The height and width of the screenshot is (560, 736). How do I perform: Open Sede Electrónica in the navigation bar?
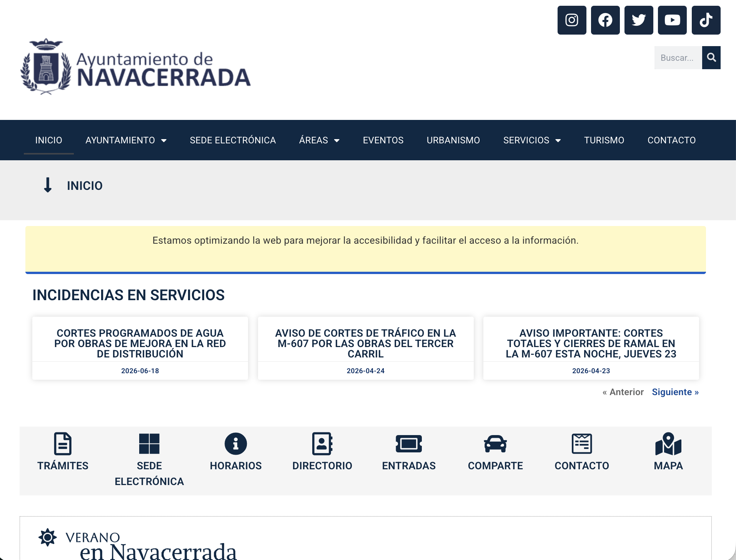tap(233, 140)
